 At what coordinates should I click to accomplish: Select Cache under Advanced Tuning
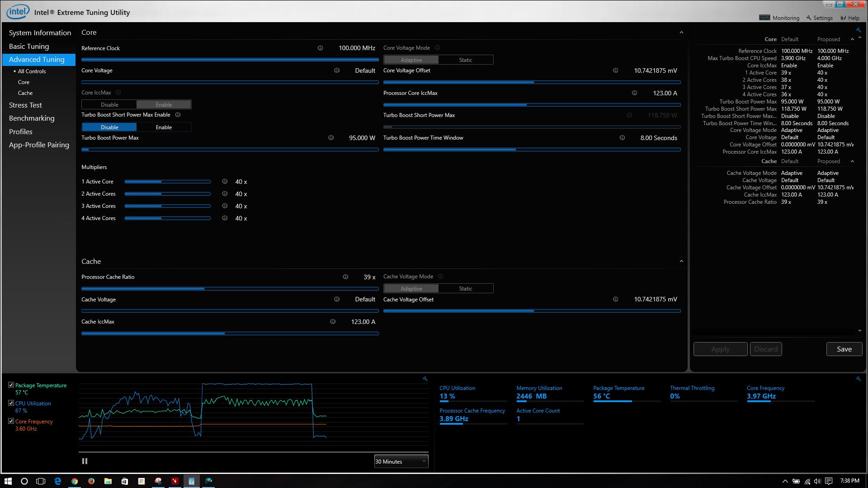coord(25,93)
